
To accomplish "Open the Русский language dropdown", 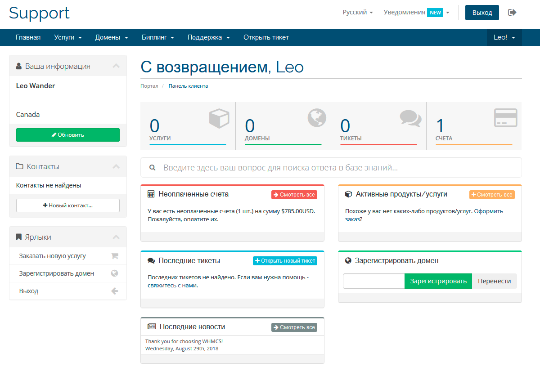I will (357, 12).
